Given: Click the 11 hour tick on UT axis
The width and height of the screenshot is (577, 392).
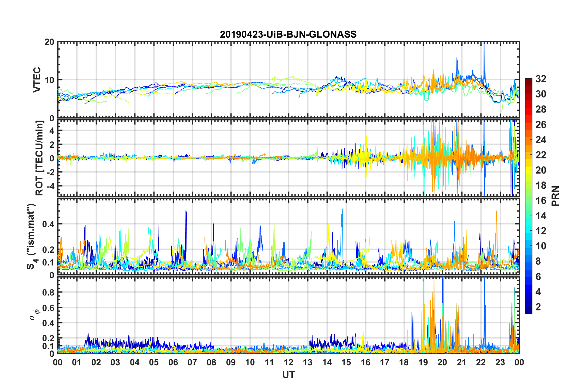Looking at the screenshot, I should (269, 362).
